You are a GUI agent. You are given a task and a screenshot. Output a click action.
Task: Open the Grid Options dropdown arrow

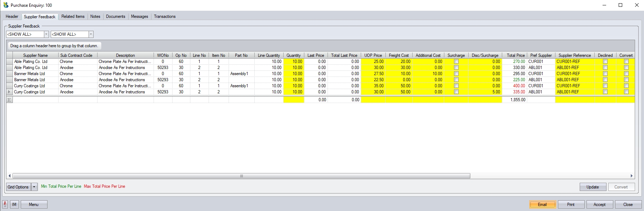(34, 187)
